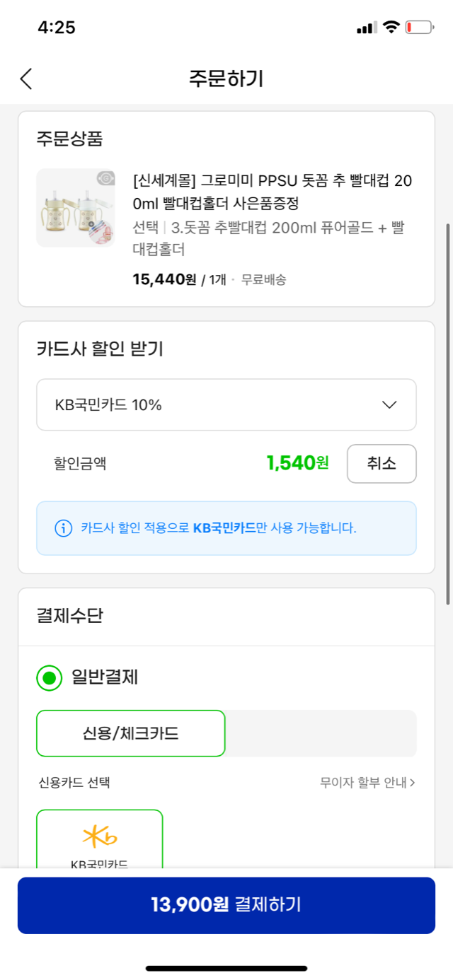Tap the info icon in the blue notice
453x980 pixels.
click(x=63, y=528)
